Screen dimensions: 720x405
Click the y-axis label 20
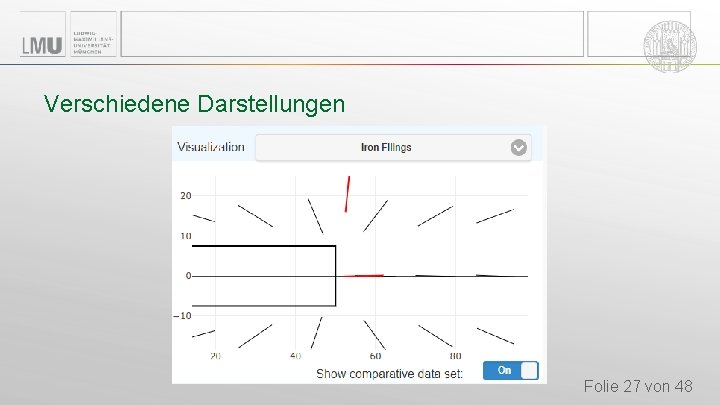186,196
